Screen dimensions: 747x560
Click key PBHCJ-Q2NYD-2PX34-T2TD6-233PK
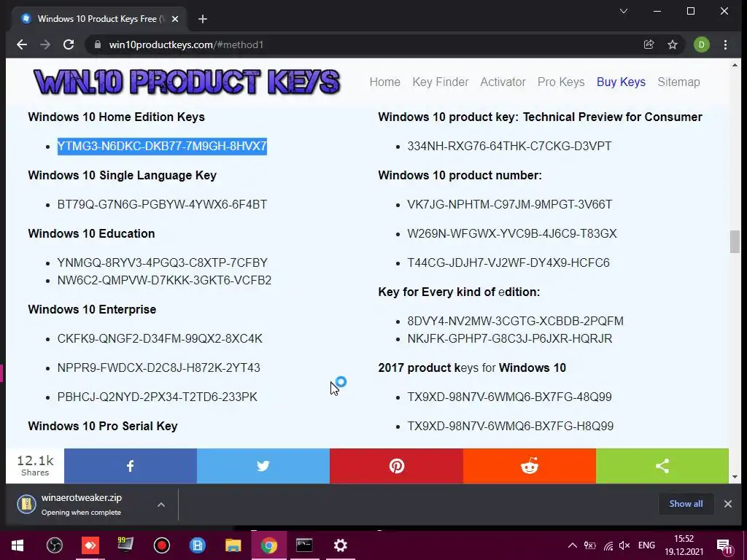coord(158,397)
